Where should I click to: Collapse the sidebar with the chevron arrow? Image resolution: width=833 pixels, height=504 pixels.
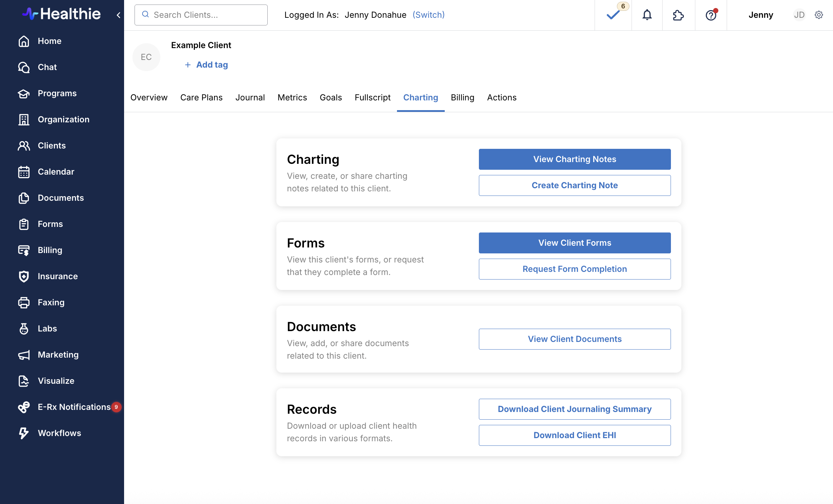click(x=119, y=15)
